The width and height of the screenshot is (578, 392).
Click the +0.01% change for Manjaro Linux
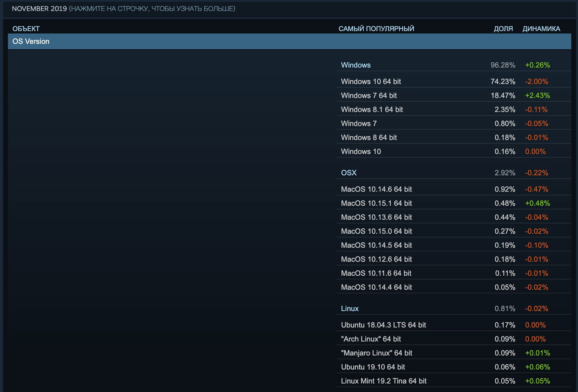[538, 353]
